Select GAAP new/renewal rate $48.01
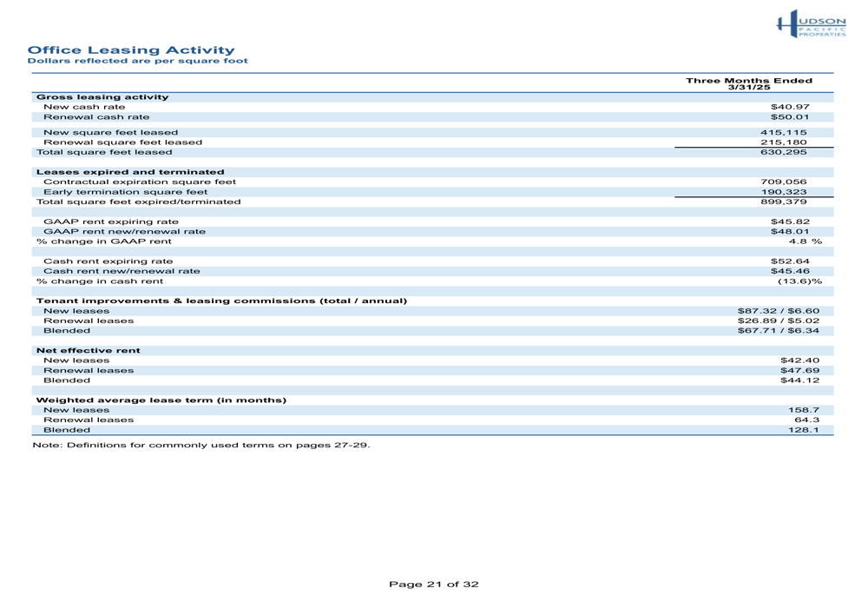868x595 pixels. tap(790, 232)
